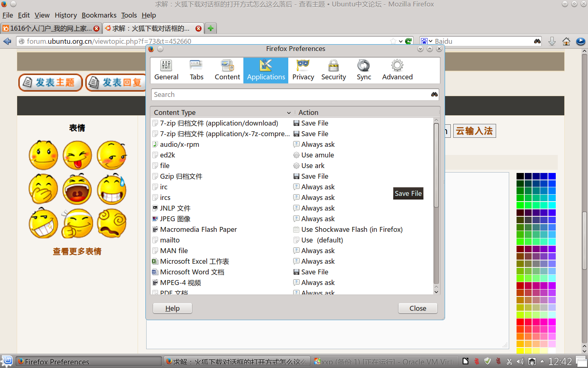Open action for Macromedia Flash Paper

[363, 229]
